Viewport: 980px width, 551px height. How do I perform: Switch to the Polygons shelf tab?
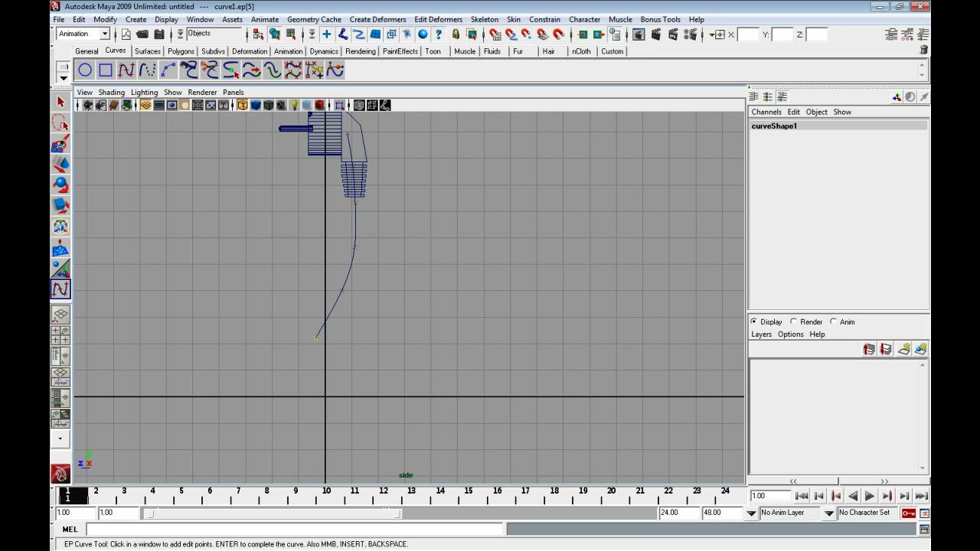tap(181, 51)
